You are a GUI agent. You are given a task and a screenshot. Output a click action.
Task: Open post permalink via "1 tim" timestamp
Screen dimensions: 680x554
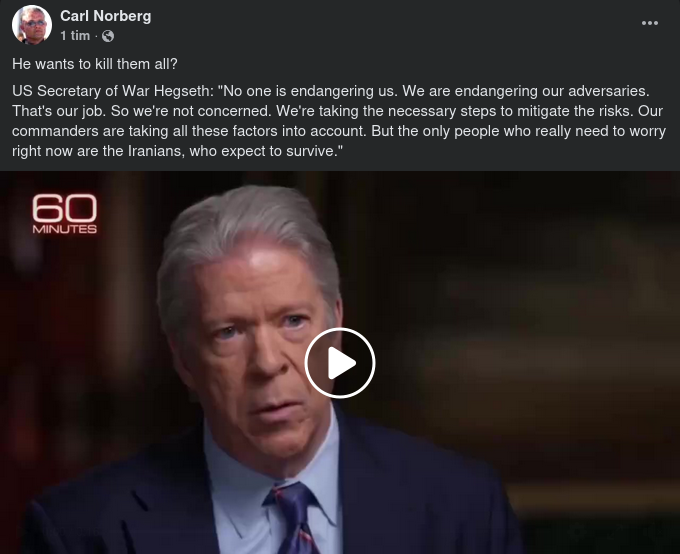pyautogui.click(x=75, y=36)
